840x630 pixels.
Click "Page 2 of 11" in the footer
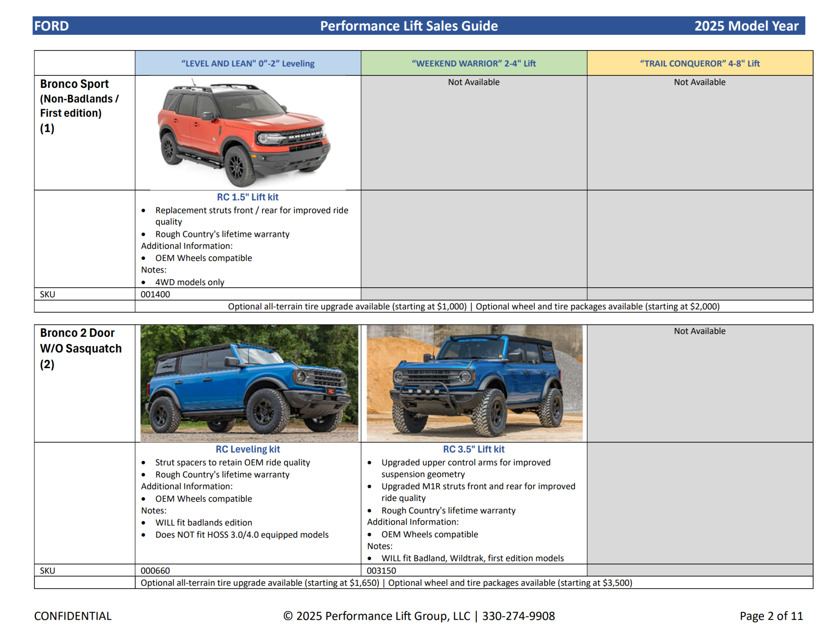pos(771,616)
